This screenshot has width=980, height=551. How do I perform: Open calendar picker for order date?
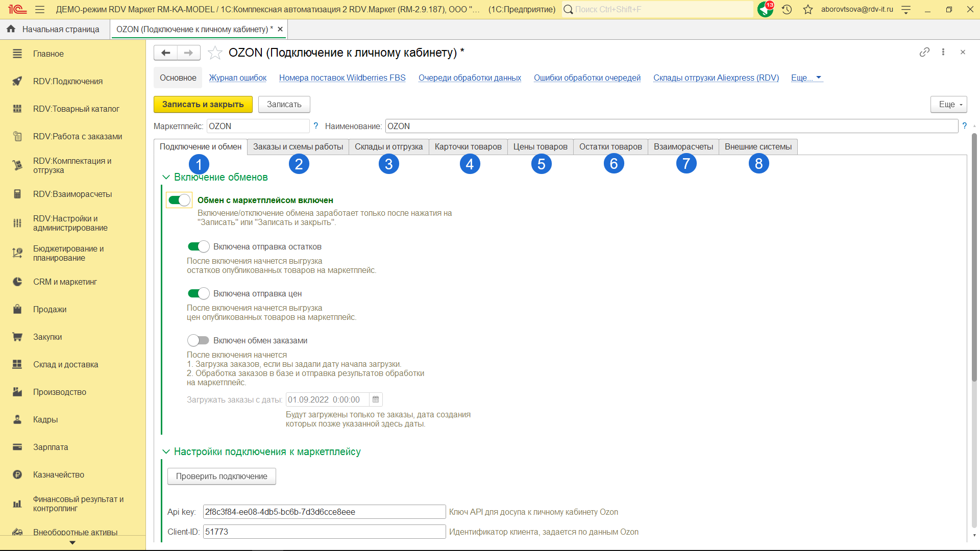click(x=376, y=399)
